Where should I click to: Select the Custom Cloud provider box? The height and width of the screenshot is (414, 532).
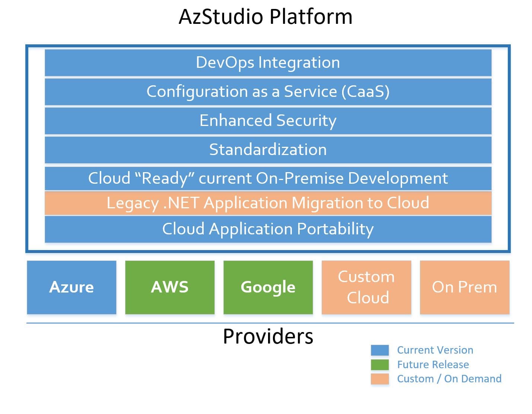[366, 287]
